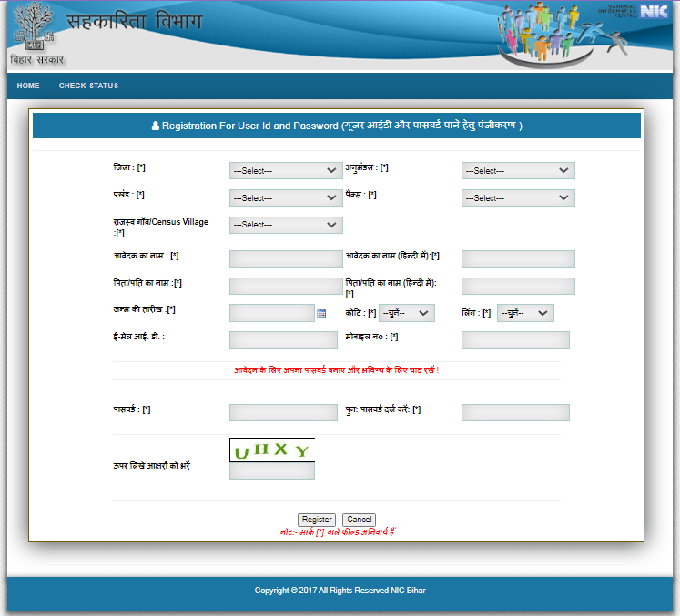
Task: Focus the मोबाइल नo field
Action: click(x=515, y=340)
